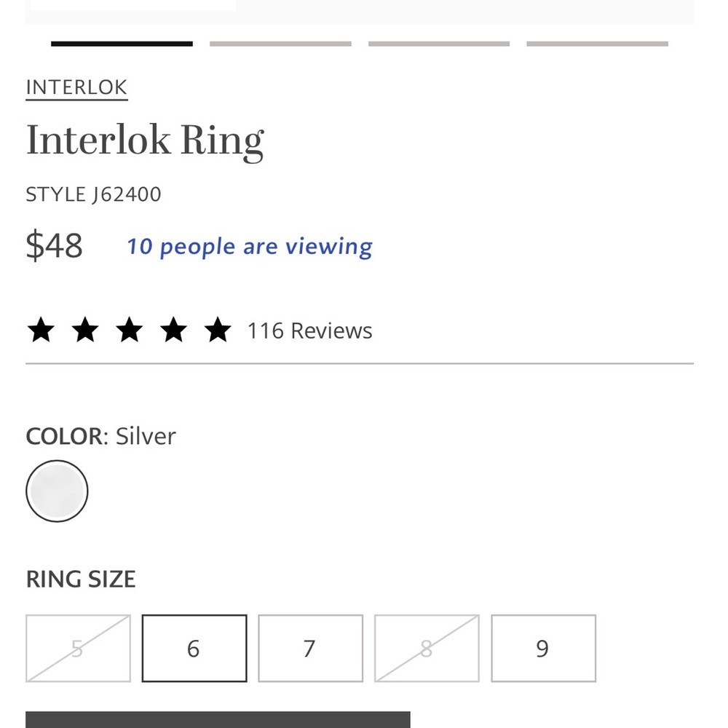The height and width of the screenshot is (728, 728).
Task: Select ring size 6
Action: (194, 648)
